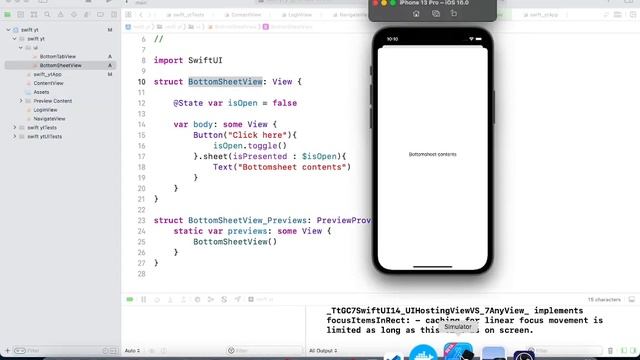This screenshot has width=640, height=360.
Task: Collapse the swift yt project root
Action: [x=8, y=30]
